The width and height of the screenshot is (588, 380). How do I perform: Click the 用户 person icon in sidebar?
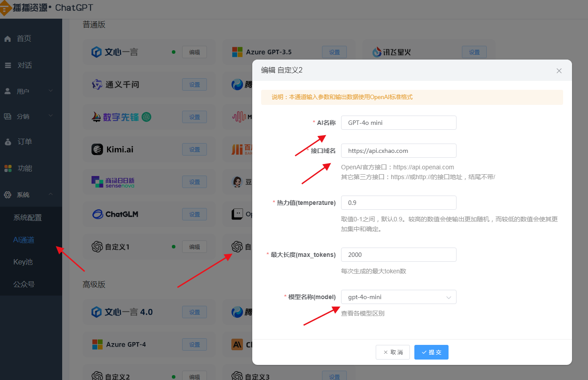[8, 91]
